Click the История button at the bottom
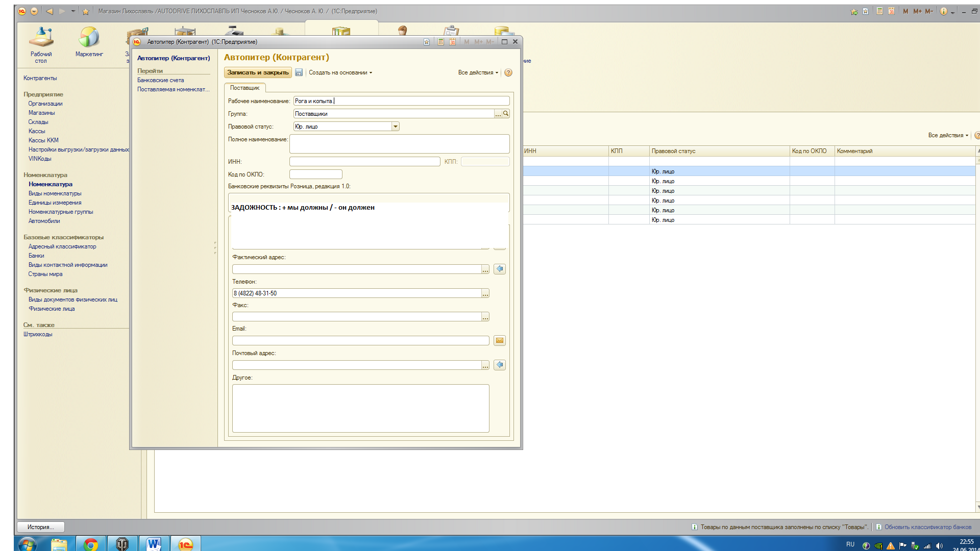 [x=41, y=527]
